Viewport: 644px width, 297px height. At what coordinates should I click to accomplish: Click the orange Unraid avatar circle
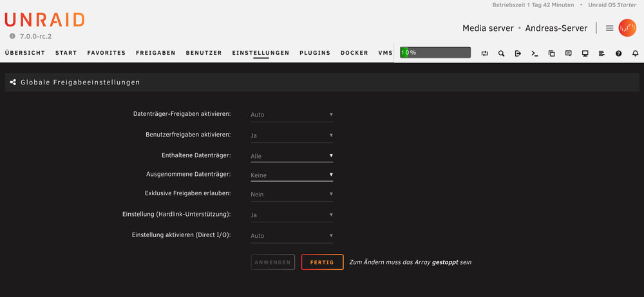627,28
